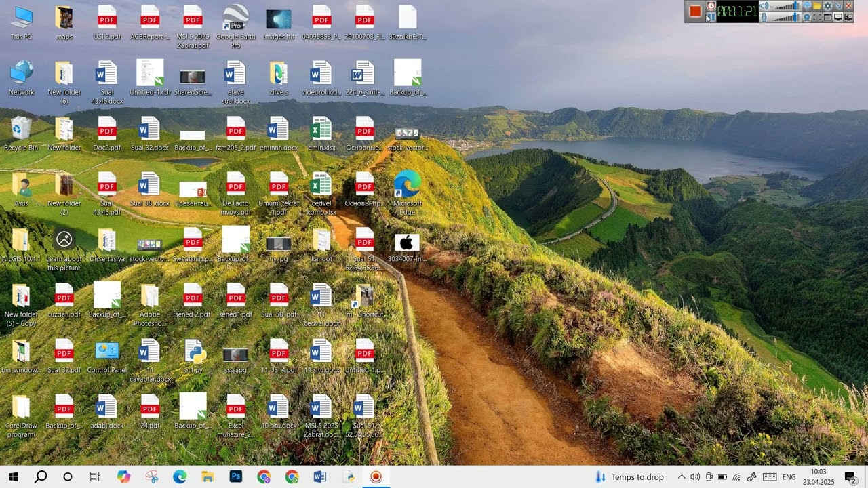
Task: Select the eminnn.docx document
Action: point(279,134)
